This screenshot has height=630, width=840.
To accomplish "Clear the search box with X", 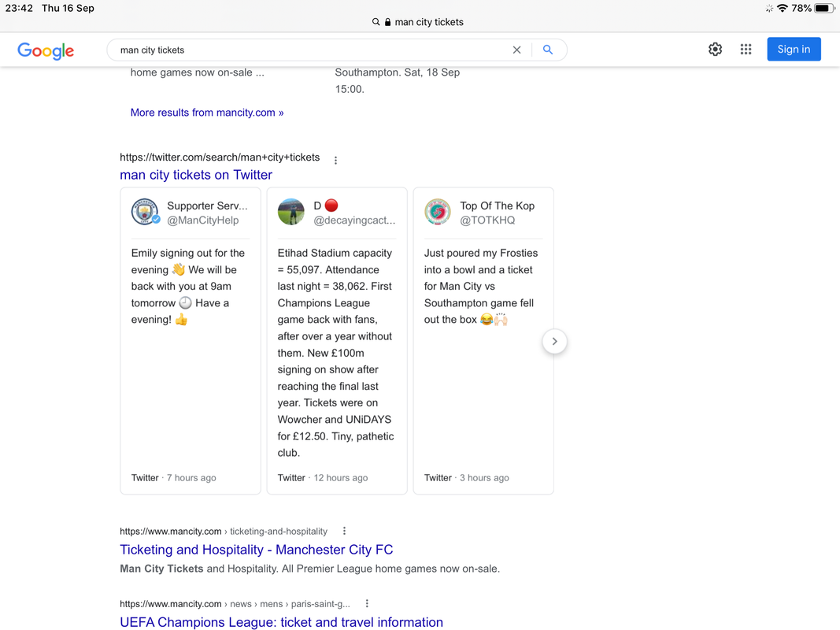I will coord(516,50).
